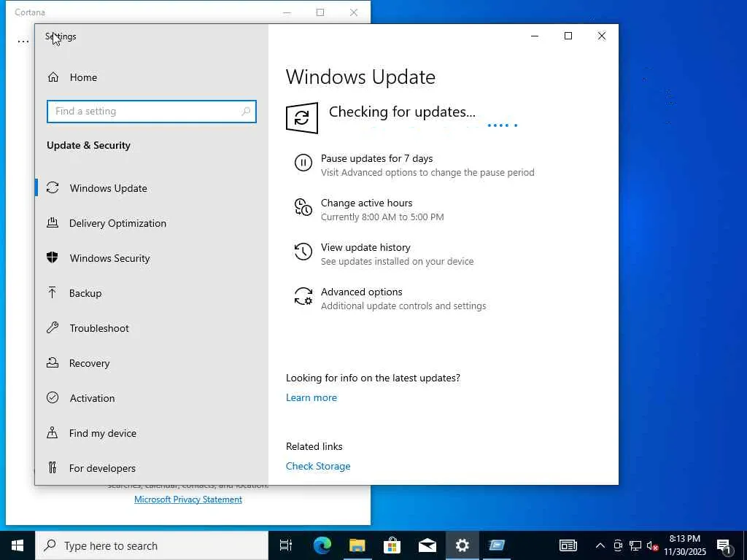This screenshot has width=747, height=560.
Task: Click the search magnifier in Find a setting
Action: point(246,112)
